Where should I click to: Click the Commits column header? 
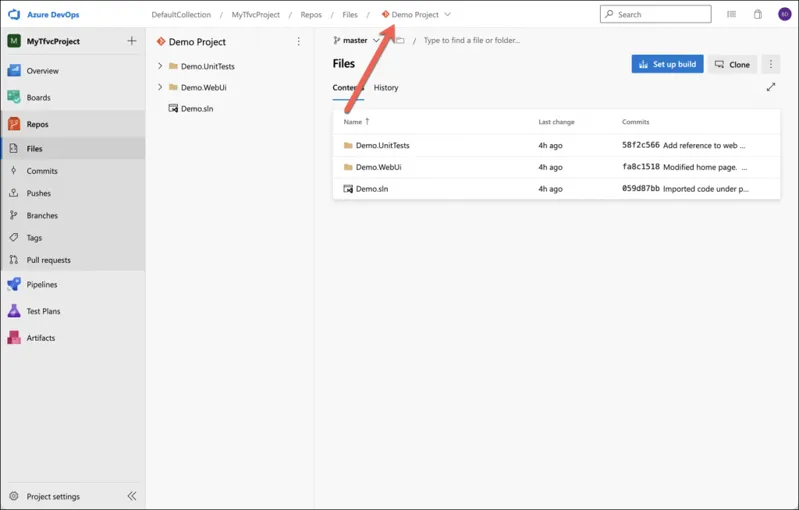(635, 122)
